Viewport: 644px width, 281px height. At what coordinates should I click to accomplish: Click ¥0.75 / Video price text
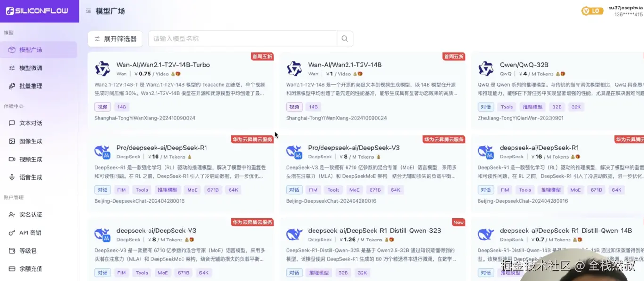[151, 74]
